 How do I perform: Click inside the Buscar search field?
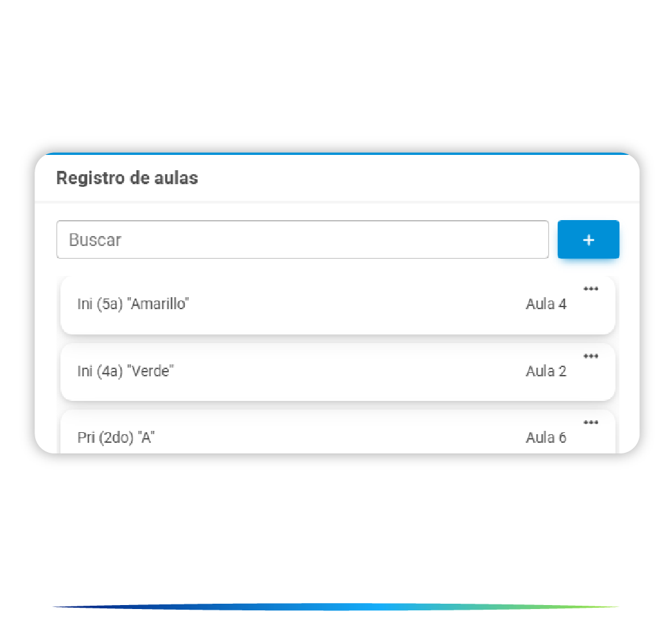[302, 239]
